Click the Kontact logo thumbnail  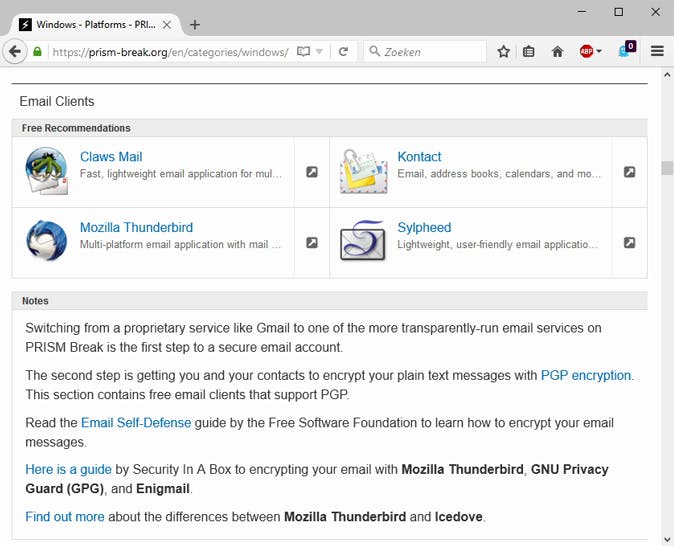pos(364,172)
